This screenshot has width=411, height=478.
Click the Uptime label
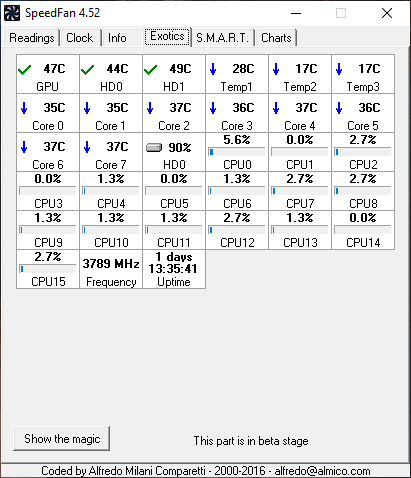pyautogui.click(x=174, y=282)
